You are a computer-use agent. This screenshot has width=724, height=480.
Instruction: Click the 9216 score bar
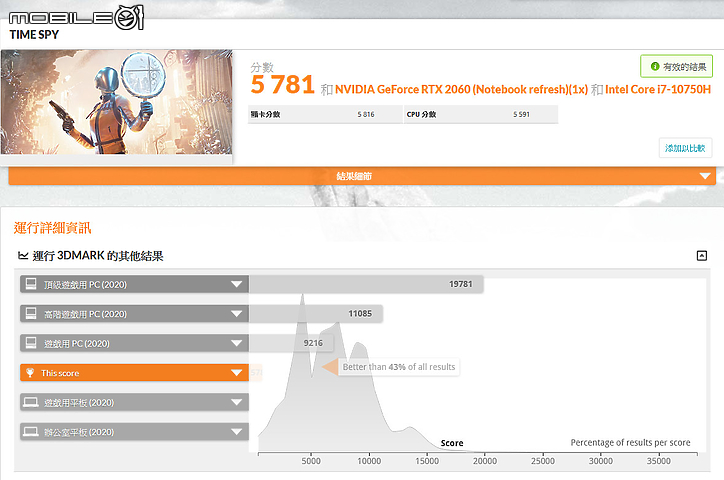click(x=292, y=343)
